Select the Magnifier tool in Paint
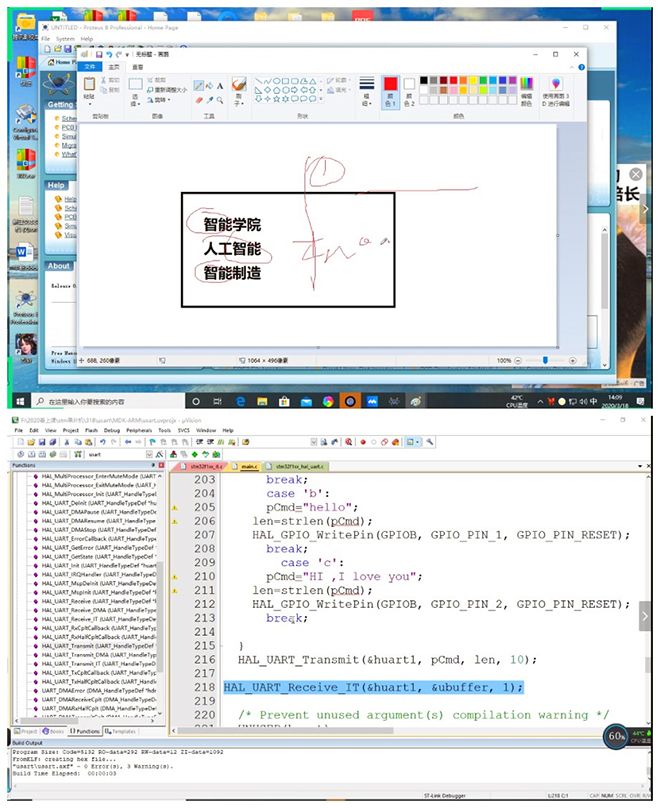 (220, 100)
